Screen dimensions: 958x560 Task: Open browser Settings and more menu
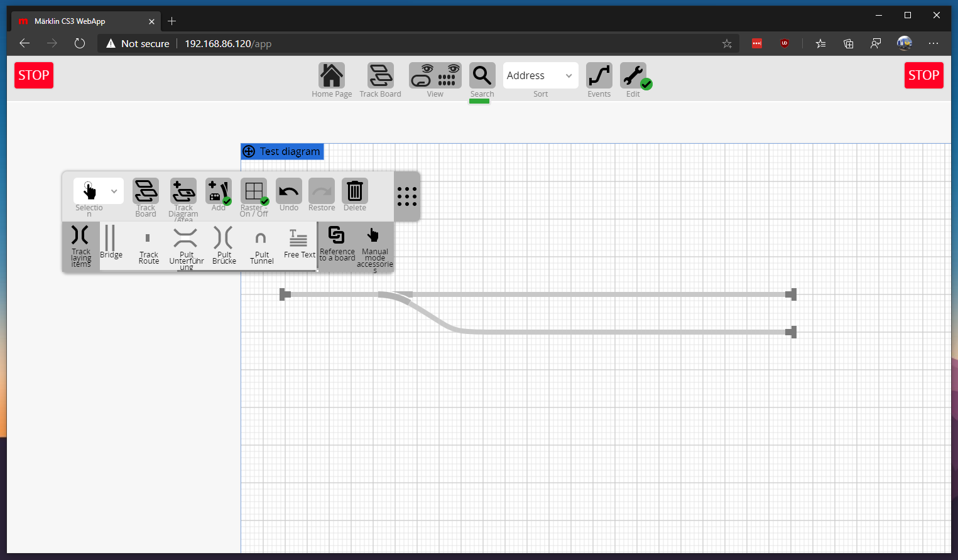934,43
